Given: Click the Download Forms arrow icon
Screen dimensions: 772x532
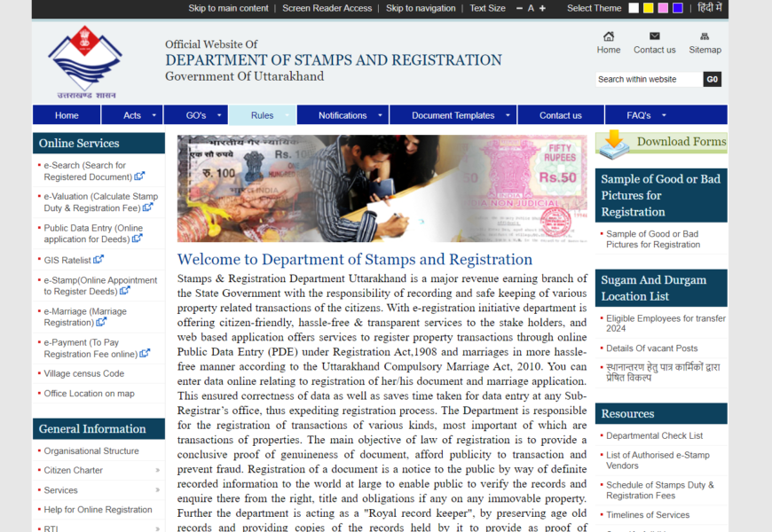Looking at the screenshot, I should pos(612,143).
